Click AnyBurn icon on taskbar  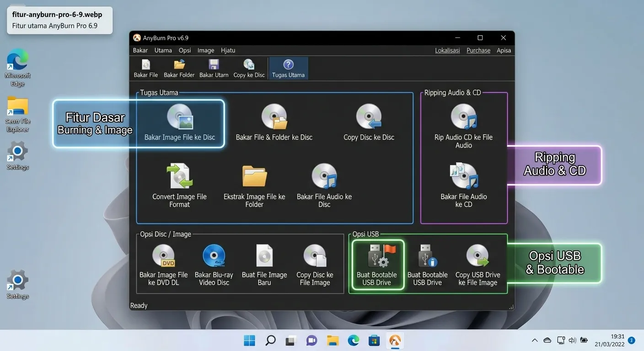[x=395, y=340]
